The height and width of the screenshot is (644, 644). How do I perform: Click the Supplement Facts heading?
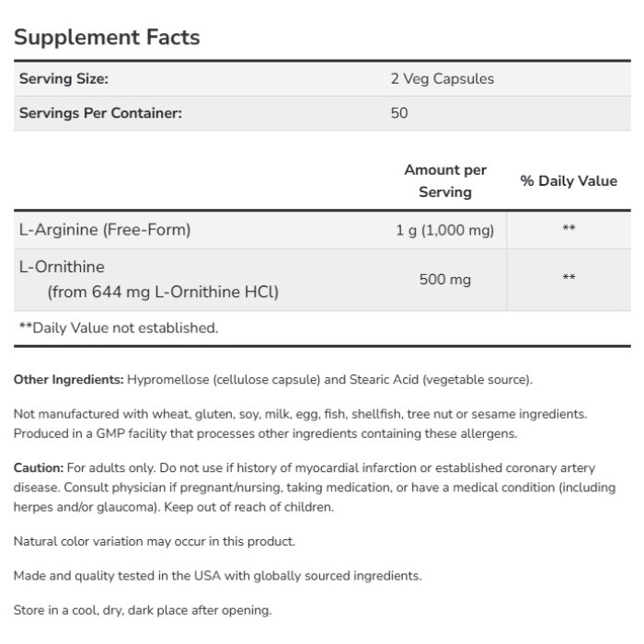(x=107, y=38)
